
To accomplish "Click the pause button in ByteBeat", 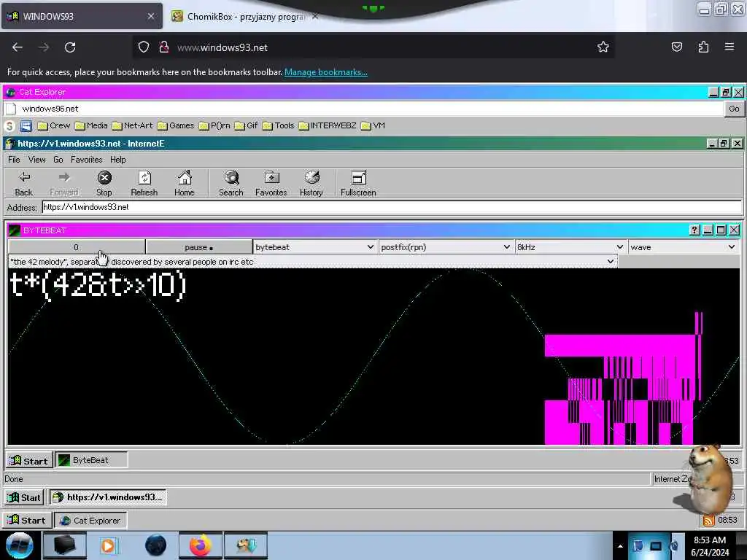I will [198, 247].
